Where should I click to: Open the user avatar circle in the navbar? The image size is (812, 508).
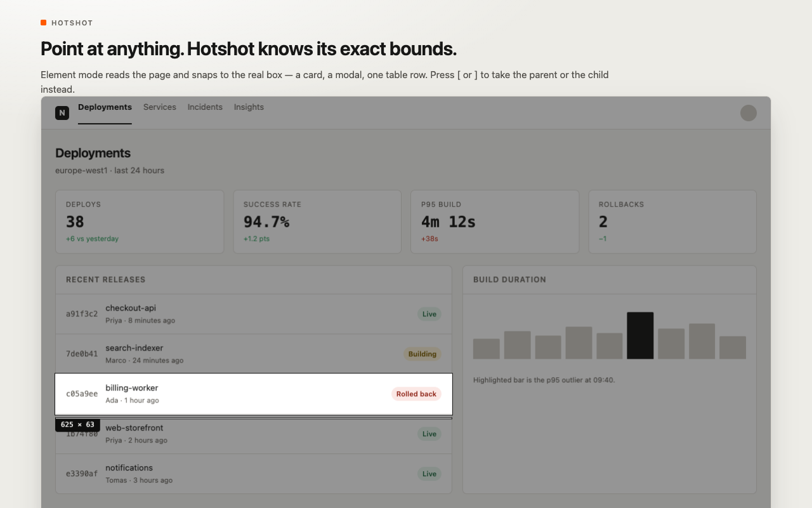tap(749, 113)
